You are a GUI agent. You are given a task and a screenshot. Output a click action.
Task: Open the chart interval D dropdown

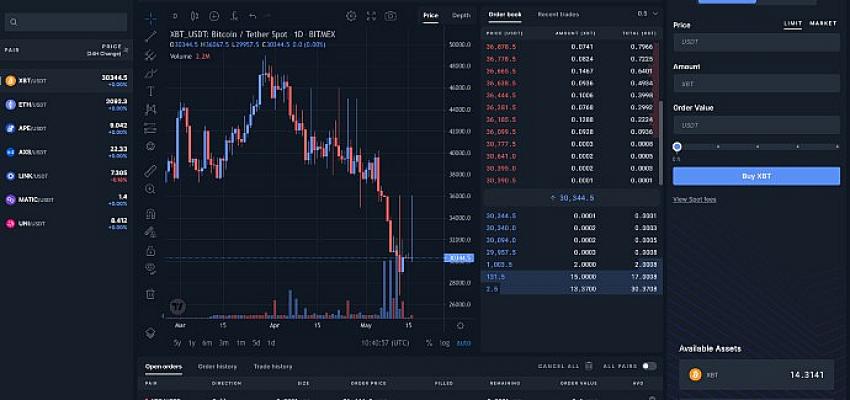tap(175, 16)
